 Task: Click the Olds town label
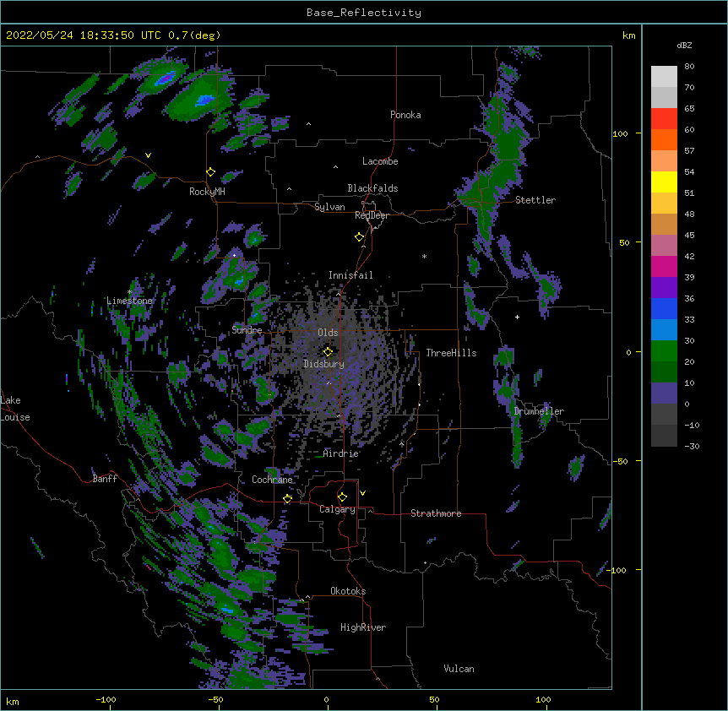pos(328,333)
